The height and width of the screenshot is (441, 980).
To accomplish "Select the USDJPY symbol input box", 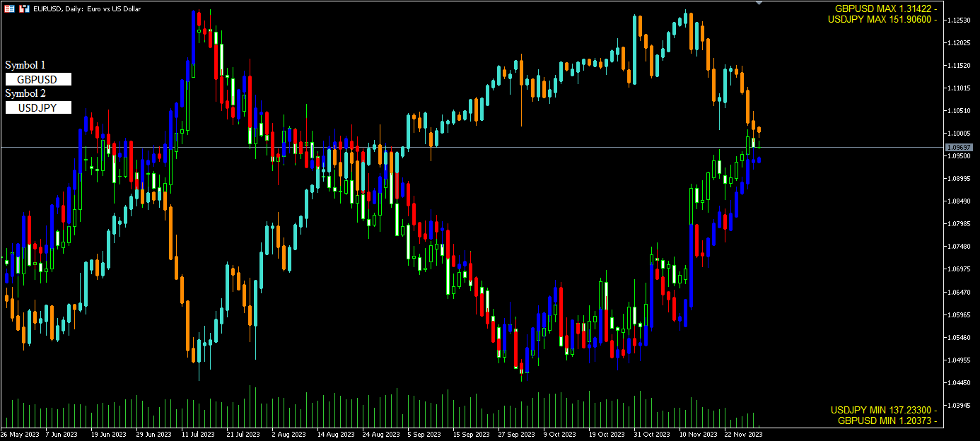I will pyautogui.click(x=38, y=107).
